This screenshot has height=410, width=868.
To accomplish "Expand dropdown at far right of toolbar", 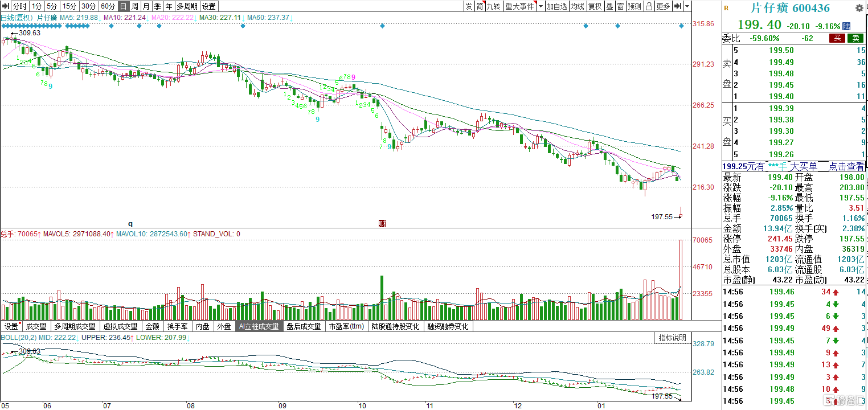I will [x=687, y=6].
